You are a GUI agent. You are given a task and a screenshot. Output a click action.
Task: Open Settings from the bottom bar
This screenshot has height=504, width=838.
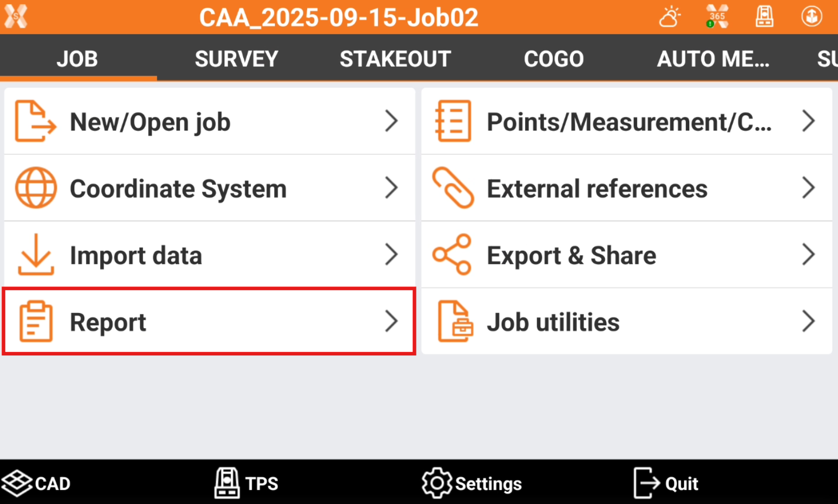click(472, 483)
